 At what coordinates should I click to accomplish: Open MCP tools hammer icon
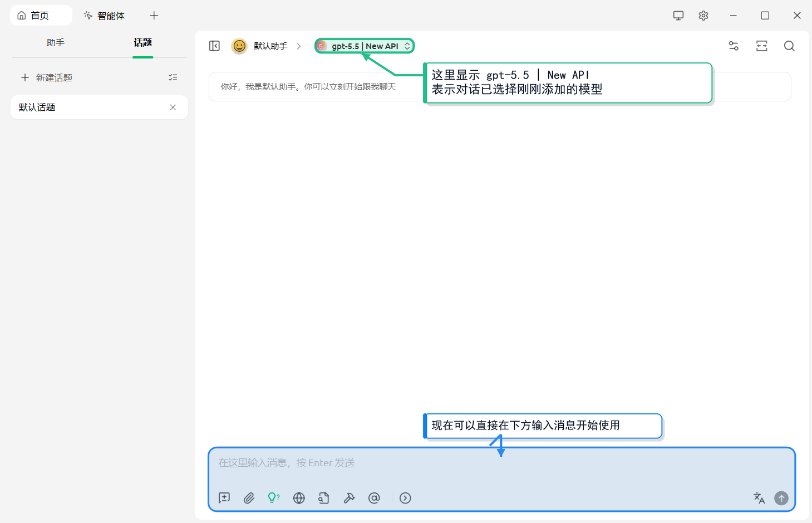[x=349, y=498]
